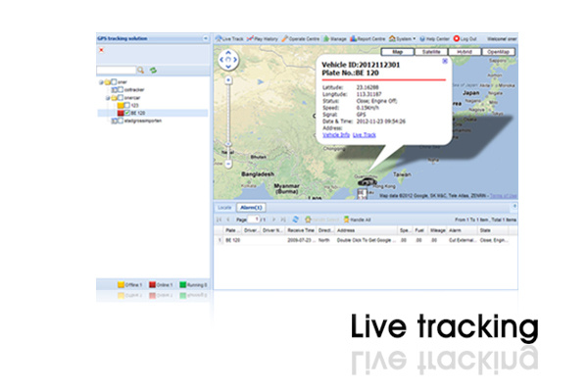Pan the map up

(228, 53)
